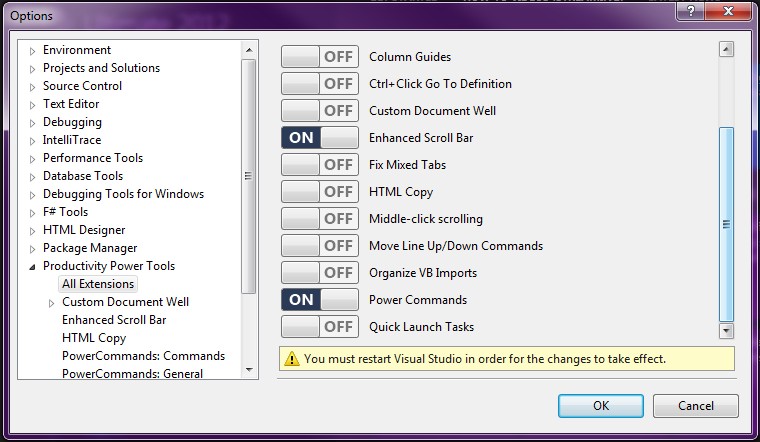Expand the Text Editor node arrow
The height and width of the screenshot is (442, 760).
pos(32,105)
